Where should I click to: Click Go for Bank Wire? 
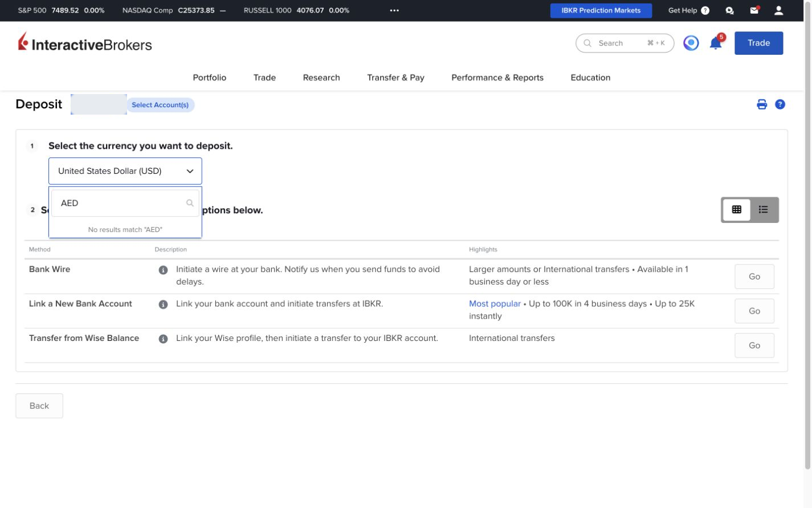[x=754, y=277]
